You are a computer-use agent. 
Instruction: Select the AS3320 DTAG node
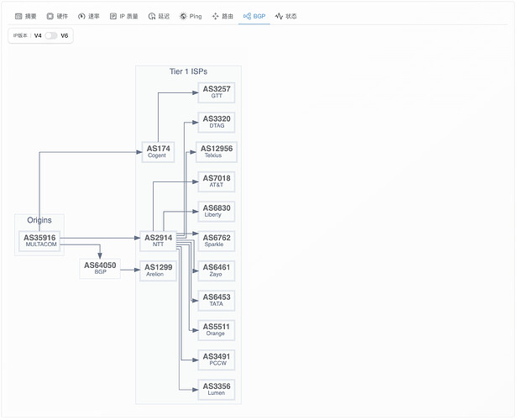(217, 123)
